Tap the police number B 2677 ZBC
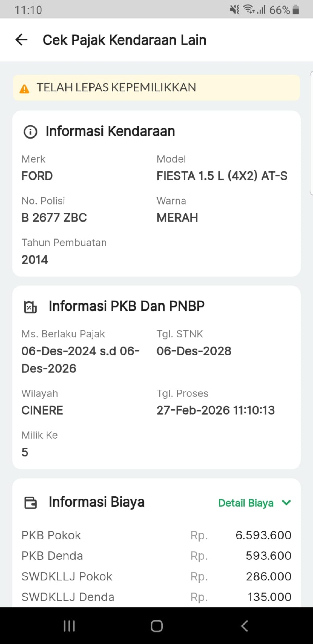 54,218
